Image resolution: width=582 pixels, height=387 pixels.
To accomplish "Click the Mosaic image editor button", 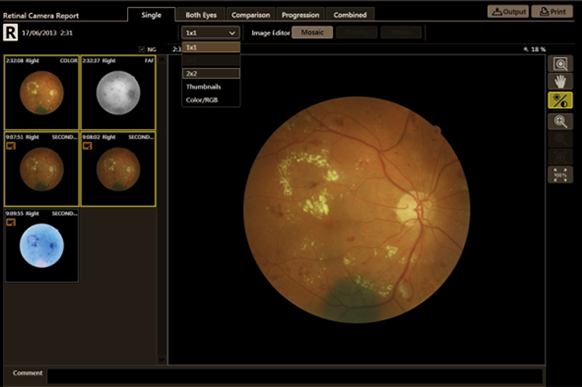I will (x=312, y=32).
